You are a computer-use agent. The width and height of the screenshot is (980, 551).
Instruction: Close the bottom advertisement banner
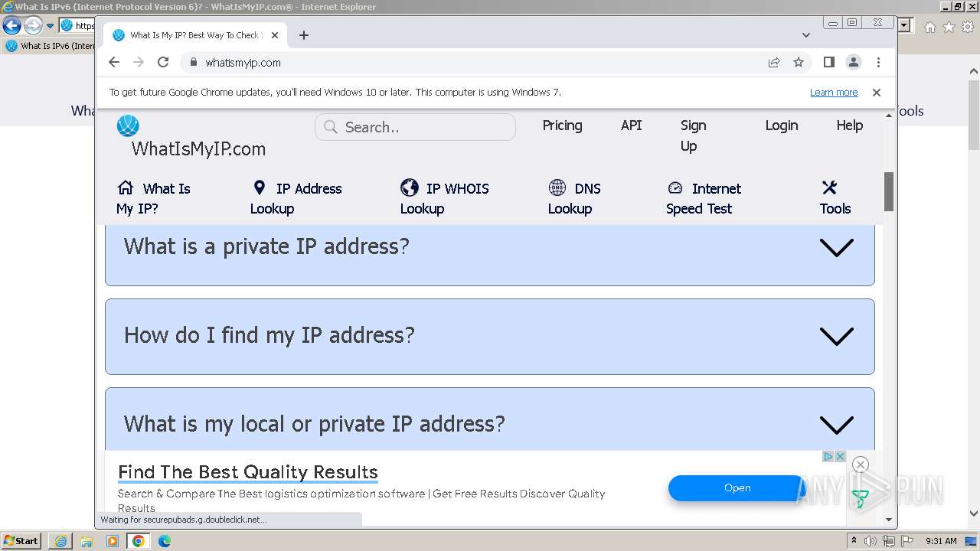(861, 465)
